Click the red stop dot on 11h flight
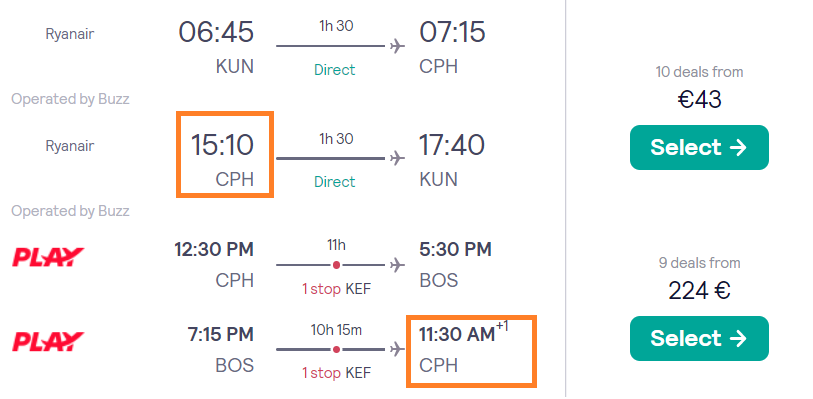The image size is (813, 399). tap(336, 265)
